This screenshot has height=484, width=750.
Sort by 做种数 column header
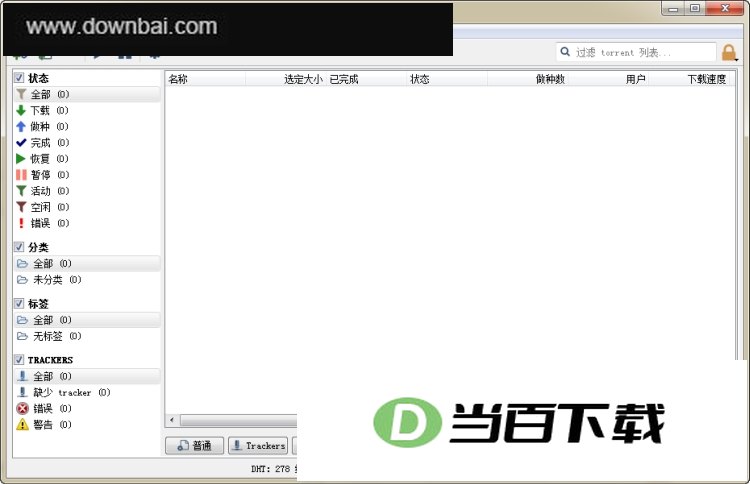tap(528, 79)
